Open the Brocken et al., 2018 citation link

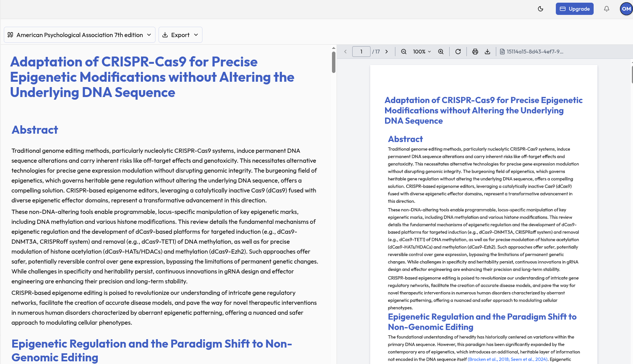(x=489, y=359)
